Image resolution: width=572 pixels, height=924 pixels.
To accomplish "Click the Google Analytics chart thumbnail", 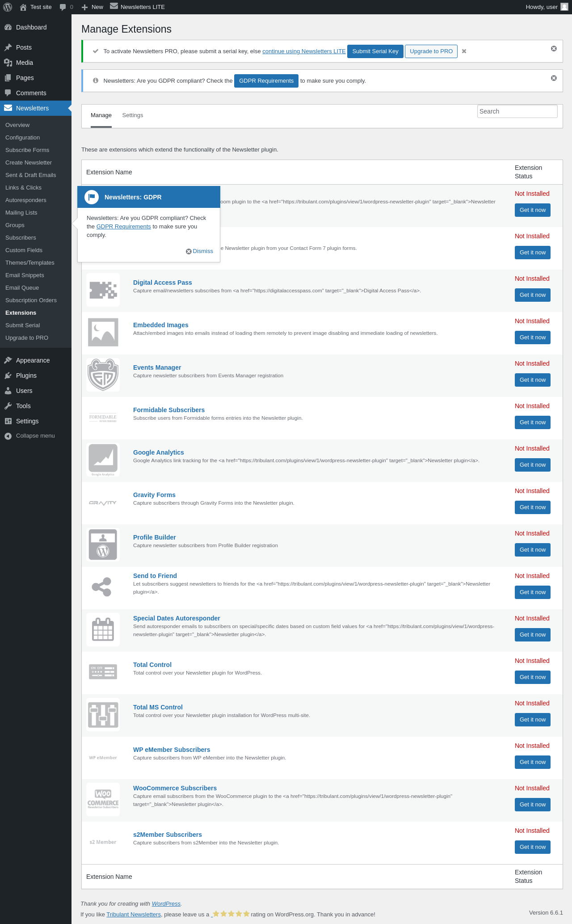I will [103, 460].
